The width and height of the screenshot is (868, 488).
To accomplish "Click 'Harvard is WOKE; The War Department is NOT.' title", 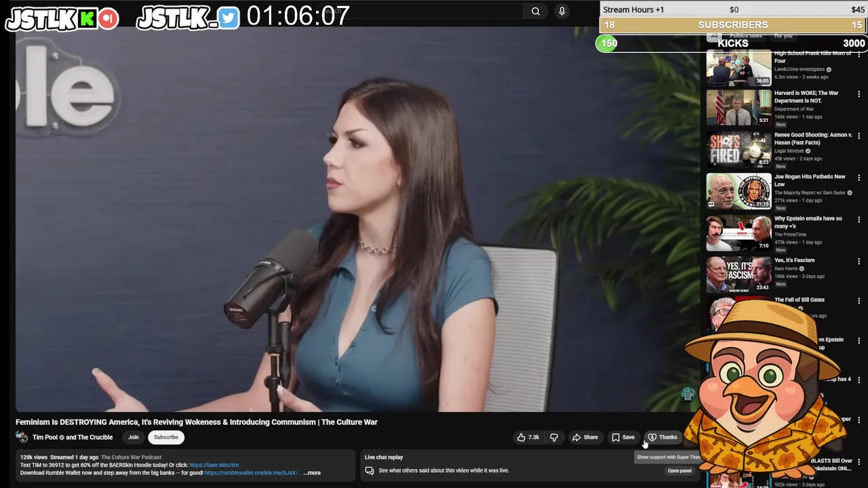I will (x=806, y=97).
